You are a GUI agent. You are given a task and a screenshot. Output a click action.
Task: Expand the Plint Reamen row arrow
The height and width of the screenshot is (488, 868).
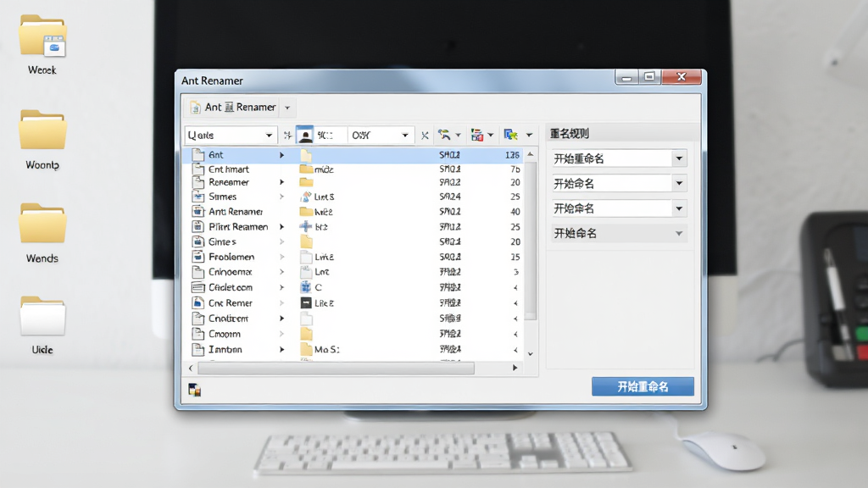281,227
